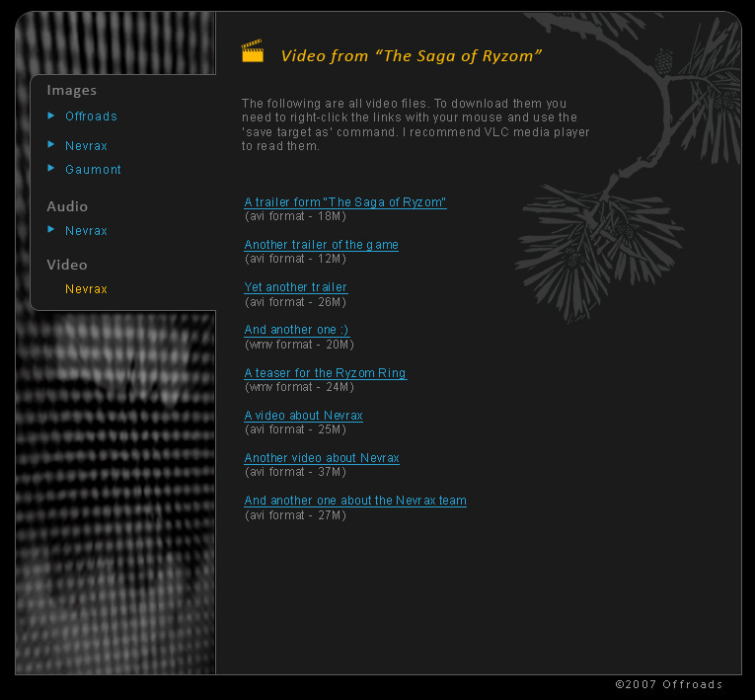This screenshot has height=700, width=755.
Task: Click the 'Video from The Saga of Ryzom' heading
Action: (412, 56)
